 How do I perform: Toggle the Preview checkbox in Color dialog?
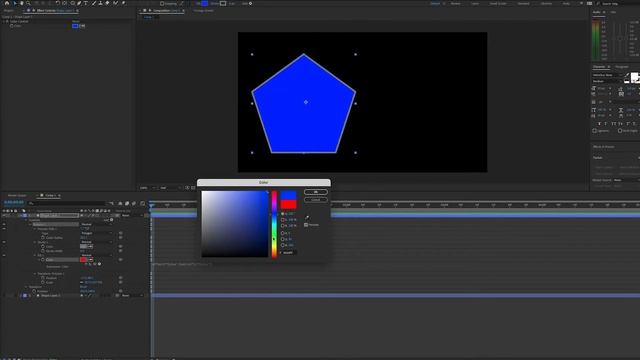click(x=306, y=225)
